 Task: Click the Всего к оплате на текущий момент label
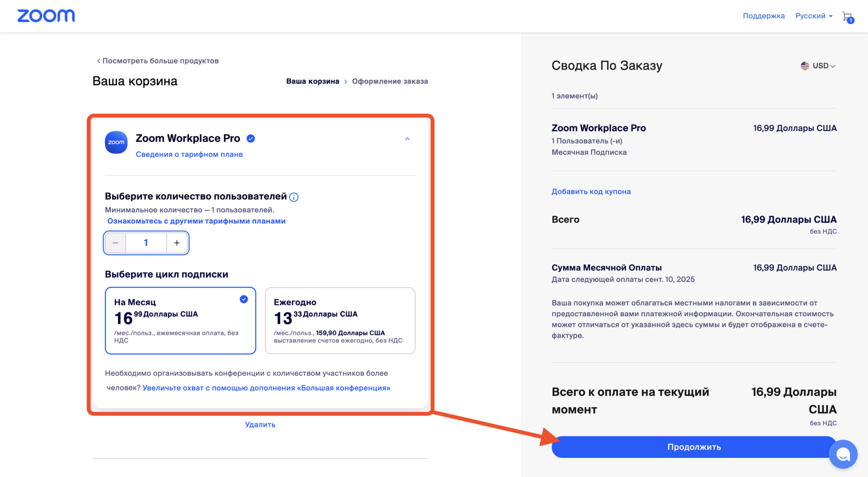pos(630,401)
